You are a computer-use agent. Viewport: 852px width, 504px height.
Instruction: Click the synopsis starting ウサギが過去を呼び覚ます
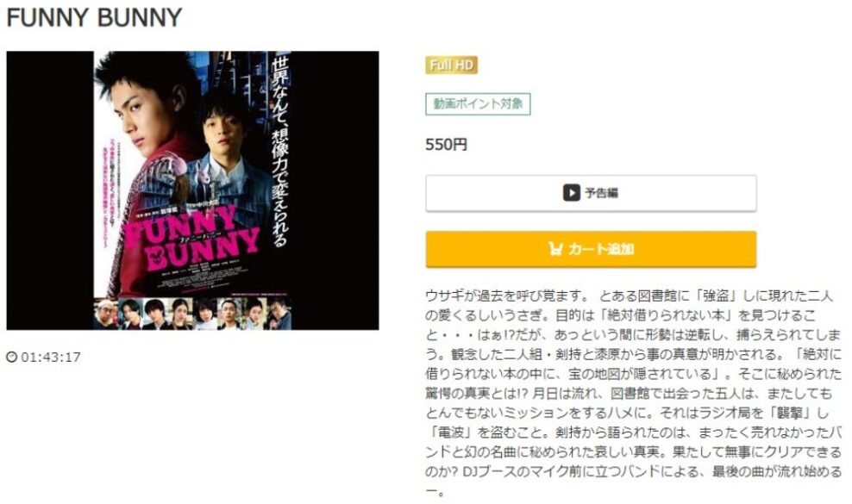634,395
